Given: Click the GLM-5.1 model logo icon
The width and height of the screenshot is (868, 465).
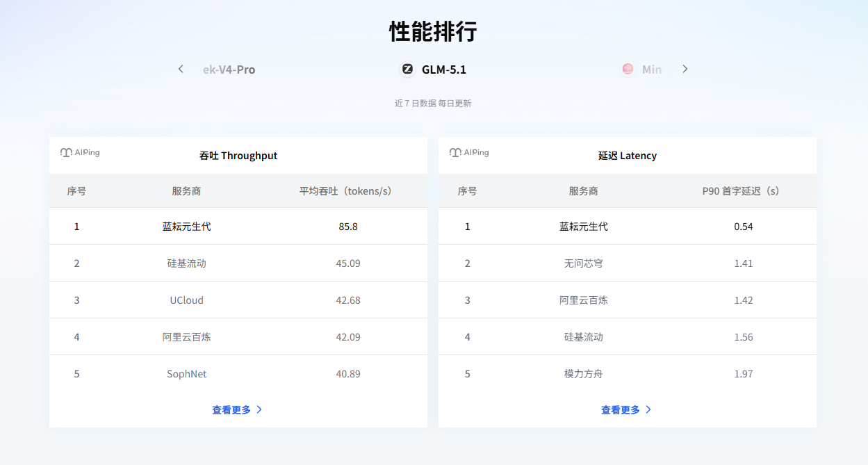Looking at the screenshot, I should pos(407,69).
